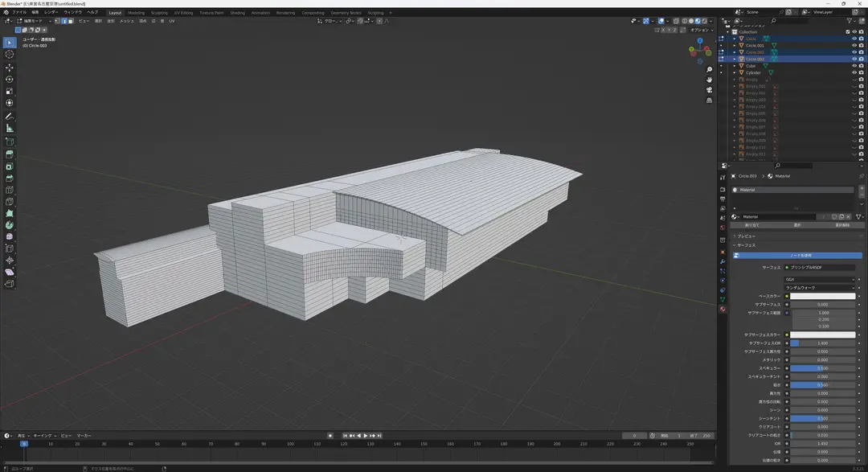Viewport: 868px width, 472px height.
Task: Switch to the Shading workspace tab
Action: pos(237,13)
